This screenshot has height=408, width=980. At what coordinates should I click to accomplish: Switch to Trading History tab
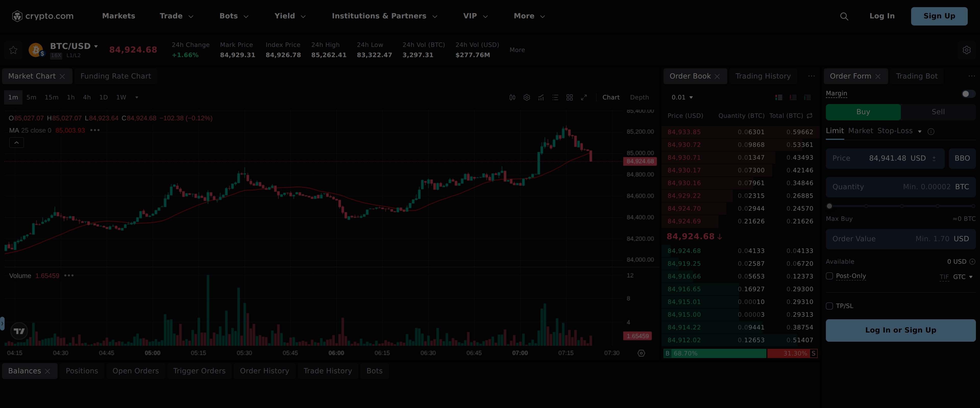pos(763,76)
